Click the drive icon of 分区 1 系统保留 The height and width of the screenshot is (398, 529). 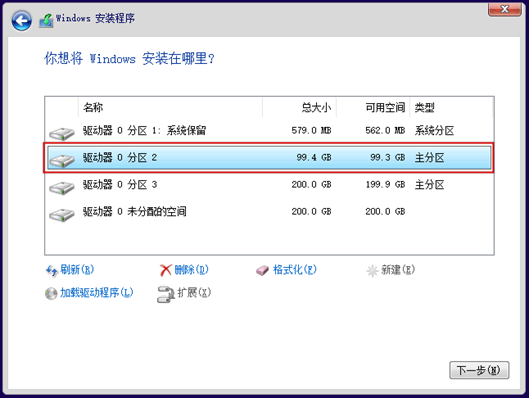pyautogui.click(x=62, y=133)
